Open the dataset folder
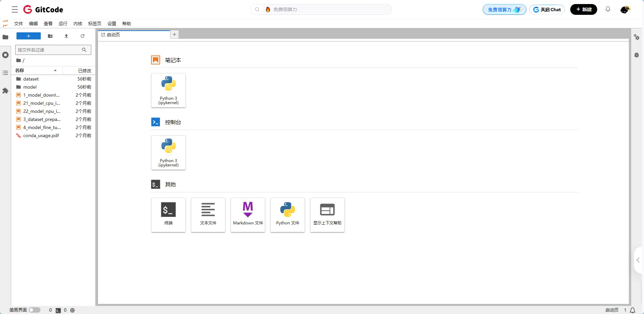This screenshot has width=644, height=314. click(x=54, y=79)
